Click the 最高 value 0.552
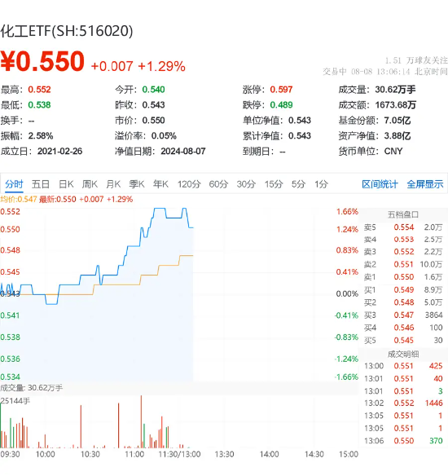Viewport: 448px width, 476px height. [x=39, y=90]
